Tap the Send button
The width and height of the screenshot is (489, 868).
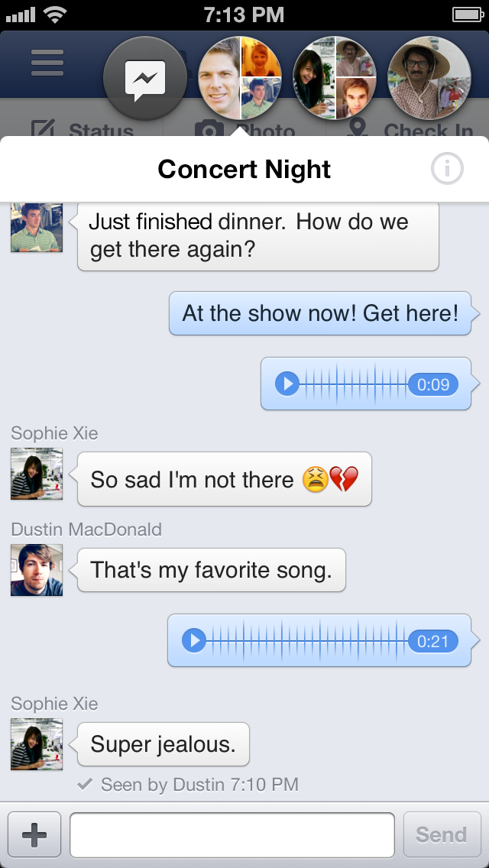pos(442,834)
